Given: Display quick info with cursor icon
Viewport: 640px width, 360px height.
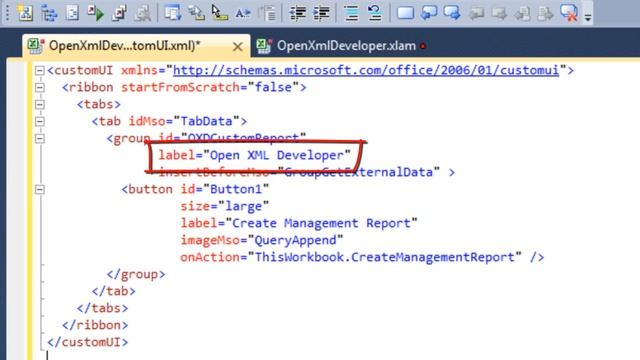Looking at the screenshot, I should [x=220, y=13].
